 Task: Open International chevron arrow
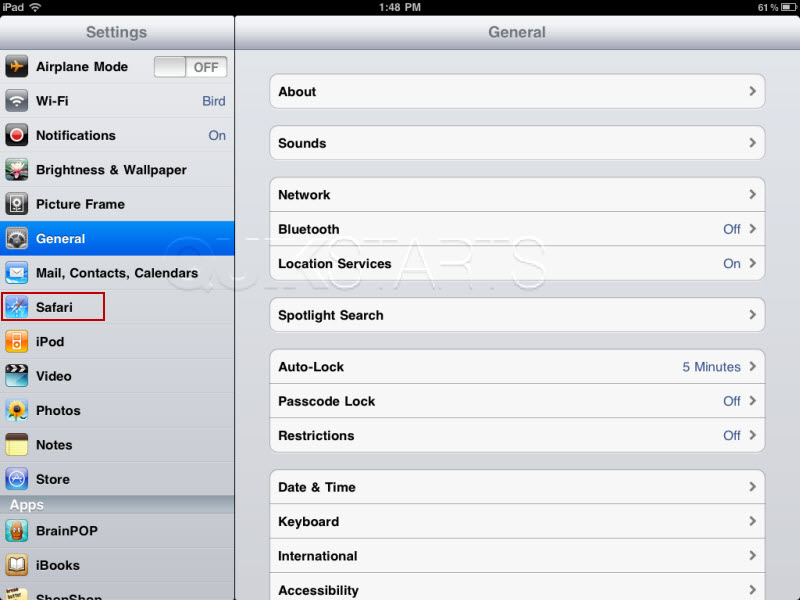click(752, 555)
